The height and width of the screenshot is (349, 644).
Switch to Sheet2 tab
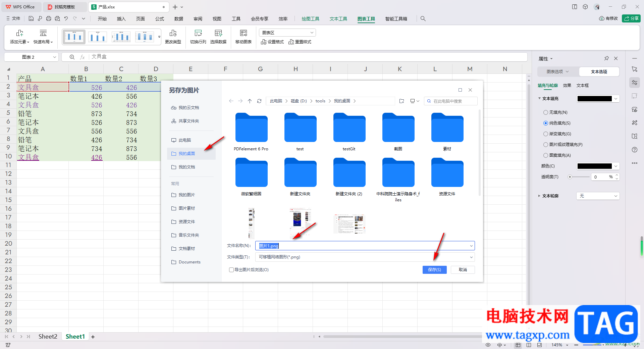[48, 337]
